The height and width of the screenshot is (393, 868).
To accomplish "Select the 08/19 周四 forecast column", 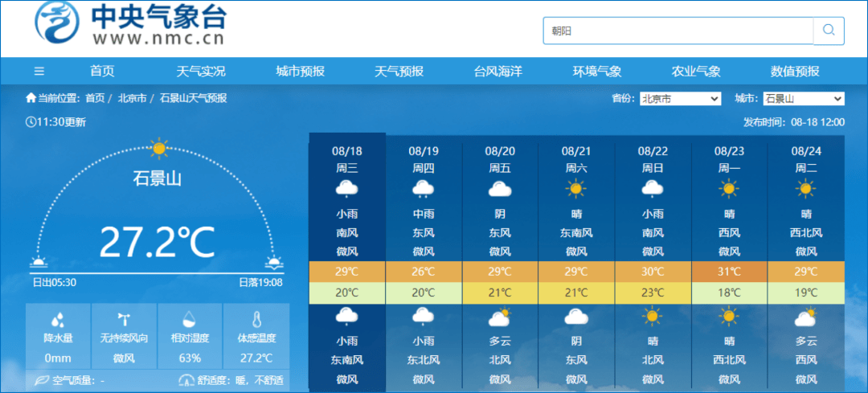I will (424, 159).
